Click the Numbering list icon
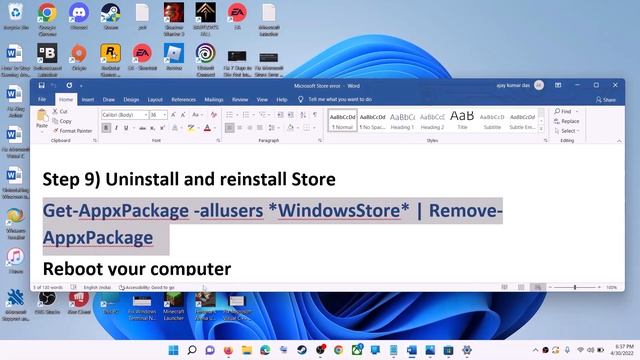This screenshot has height=360, width=640. coord(246,115)
